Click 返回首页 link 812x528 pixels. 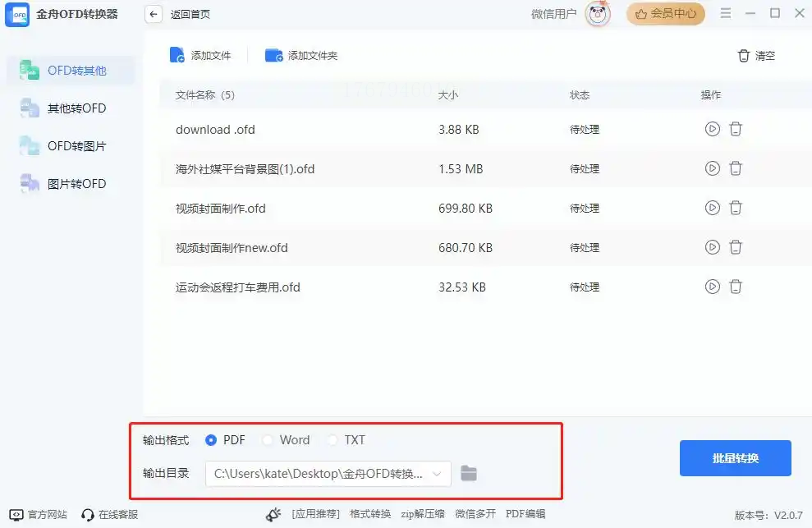click(190, 14)
